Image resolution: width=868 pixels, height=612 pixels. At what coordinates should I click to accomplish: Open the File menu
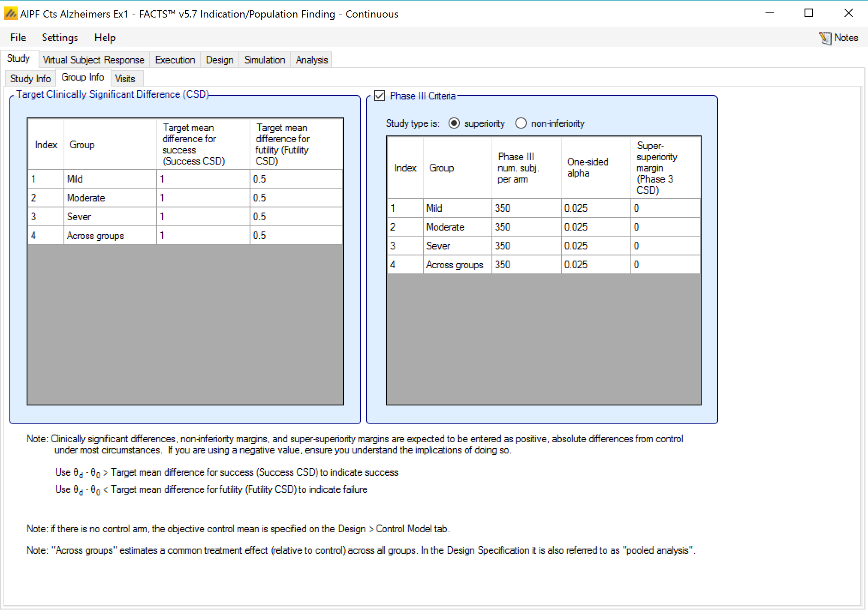tap(18, 38)
